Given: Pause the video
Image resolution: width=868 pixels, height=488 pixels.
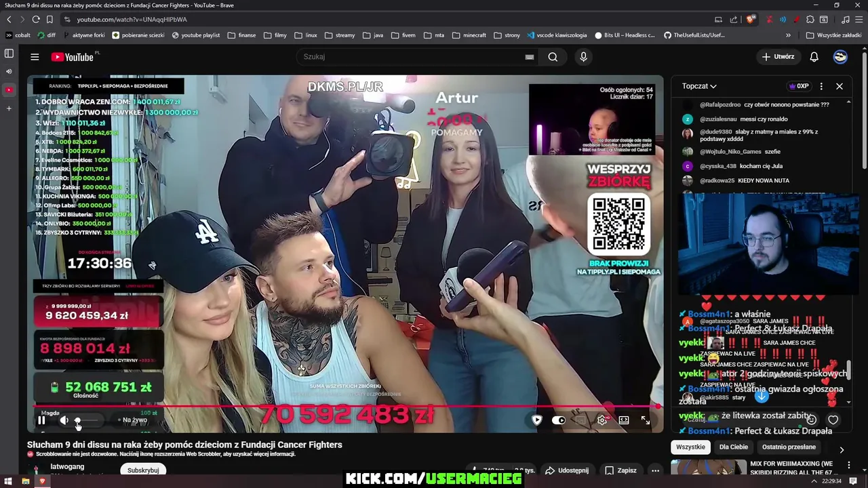Looking at the screenshot, I should pyautogui.click(x=41, y=420).
